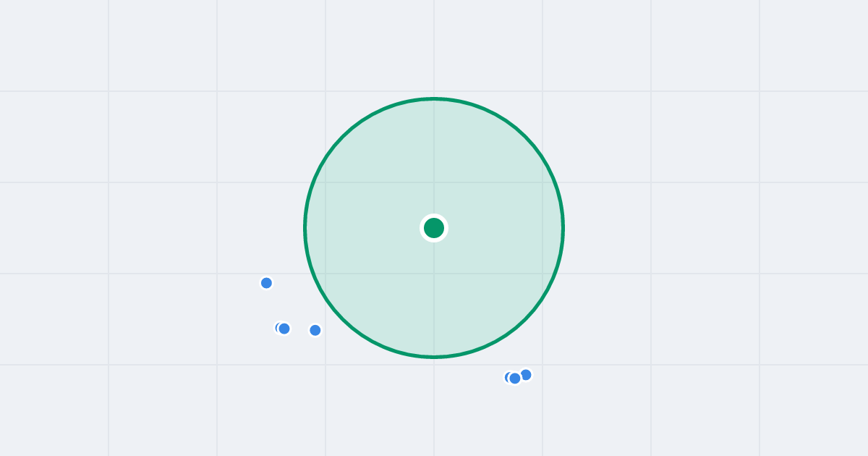Click the leftmost point of the green circle outline
The height and width of the screenshot is (456, 868).
tap(305, 228)
